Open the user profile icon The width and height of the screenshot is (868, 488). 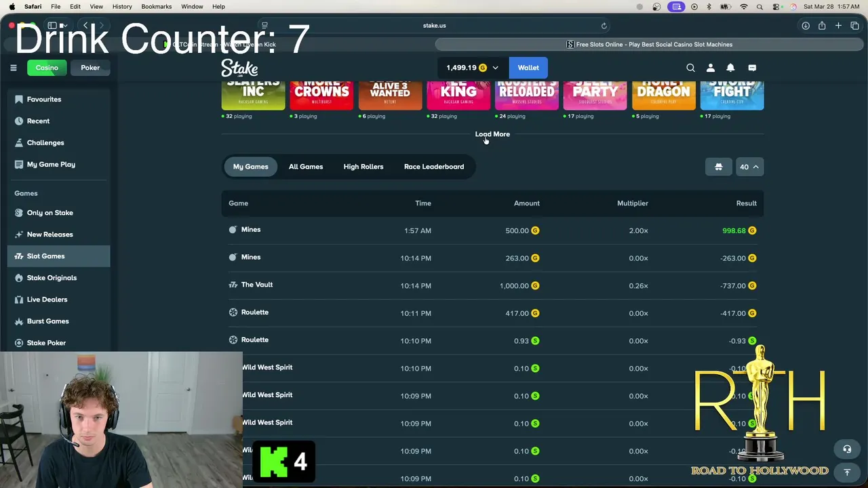(711, 68)
